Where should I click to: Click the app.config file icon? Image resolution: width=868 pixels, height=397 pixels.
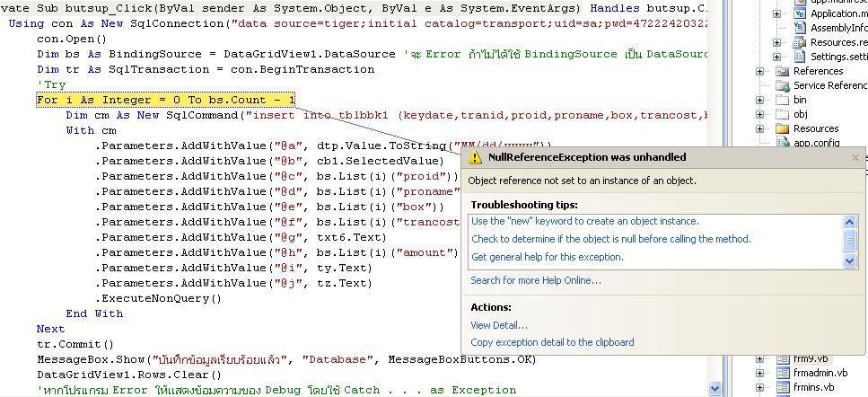coord(782,142)
